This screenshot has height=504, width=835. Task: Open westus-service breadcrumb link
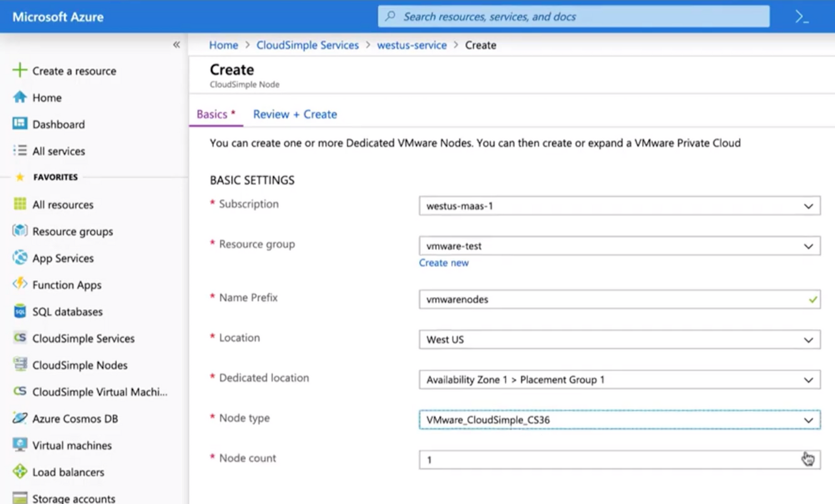click(412, 45)
